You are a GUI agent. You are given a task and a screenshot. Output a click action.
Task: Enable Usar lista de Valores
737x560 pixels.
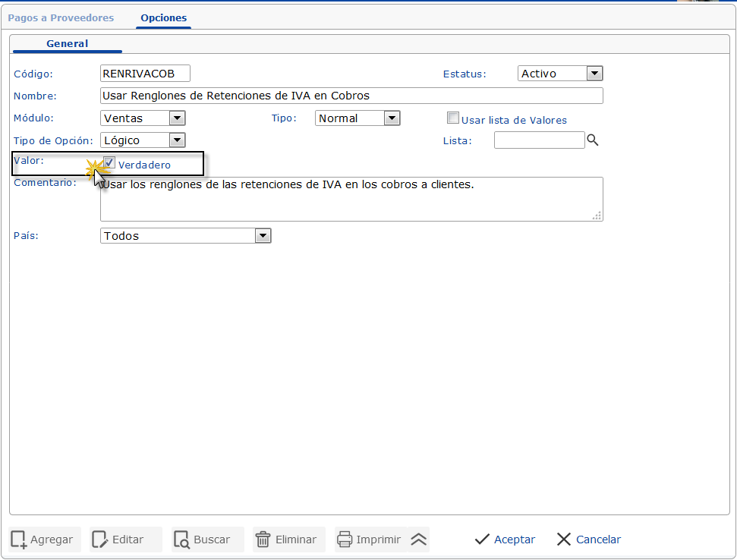[x=453, y=117]
